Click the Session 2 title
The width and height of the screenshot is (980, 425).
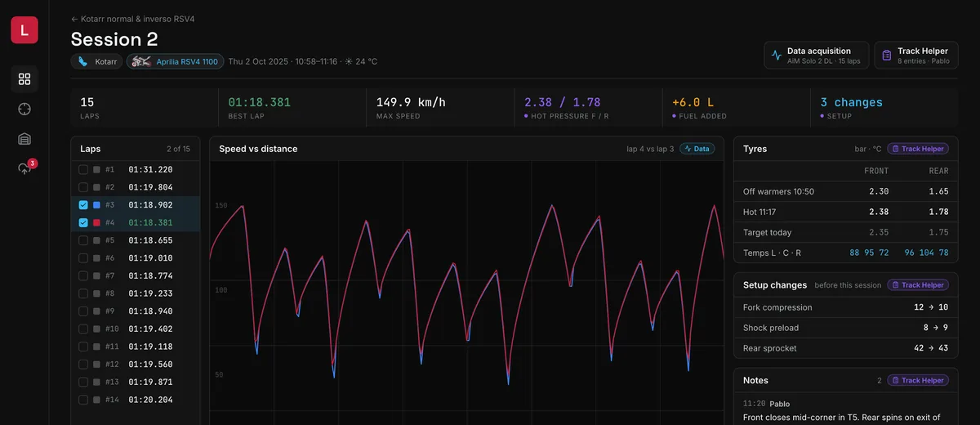(x=114, y=39)
